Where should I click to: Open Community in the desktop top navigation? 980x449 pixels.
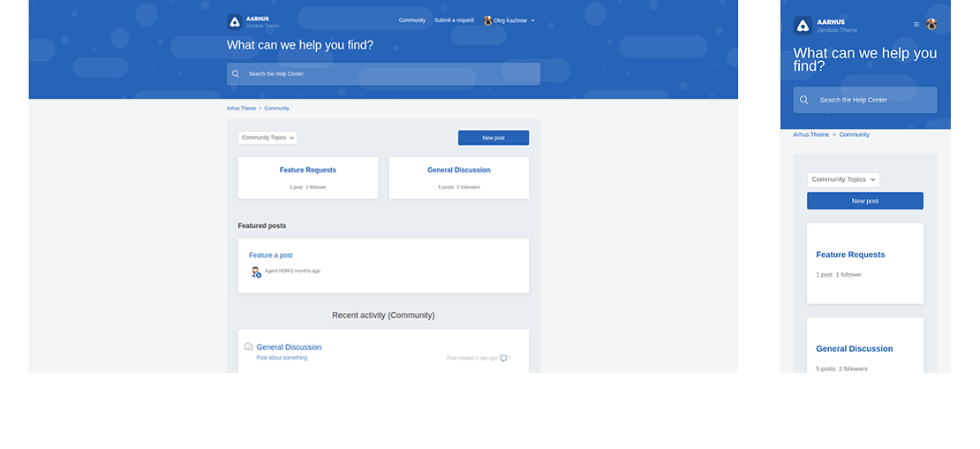411,20
